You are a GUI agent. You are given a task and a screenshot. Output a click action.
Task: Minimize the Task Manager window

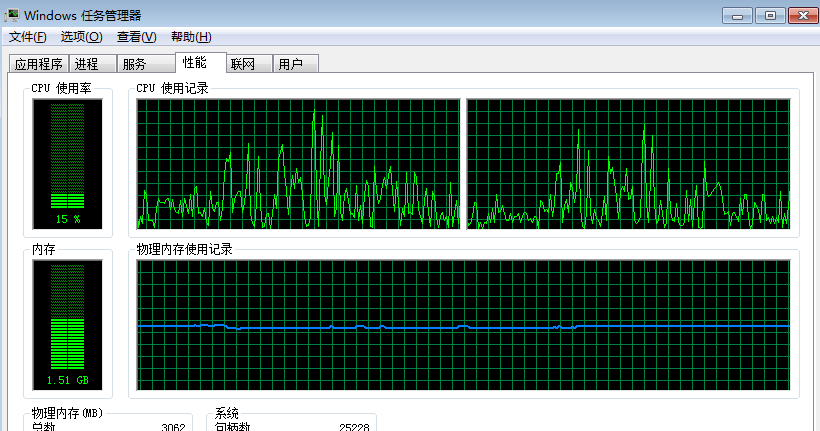tap(737, 16)
